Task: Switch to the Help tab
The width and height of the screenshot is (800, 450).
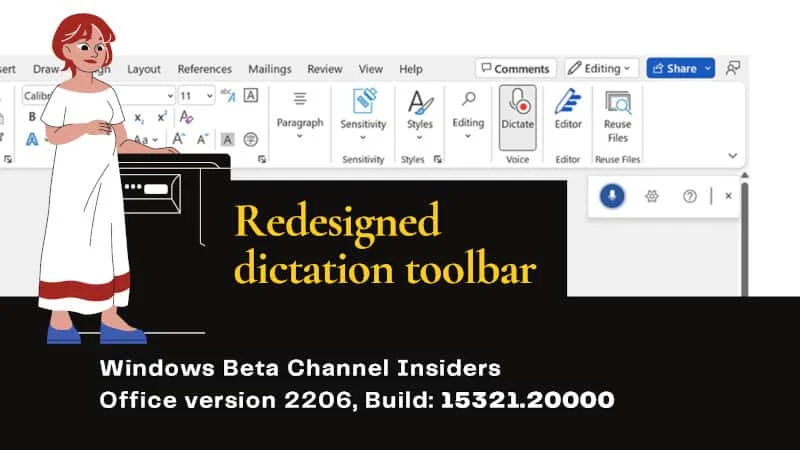Action: [411, 69]
